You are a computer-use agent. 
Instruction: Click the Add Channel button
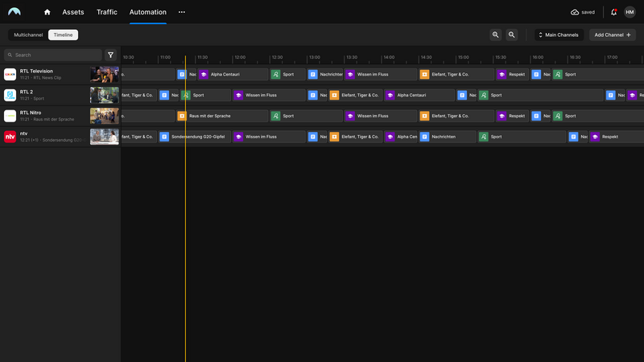(x=613, y=35)
